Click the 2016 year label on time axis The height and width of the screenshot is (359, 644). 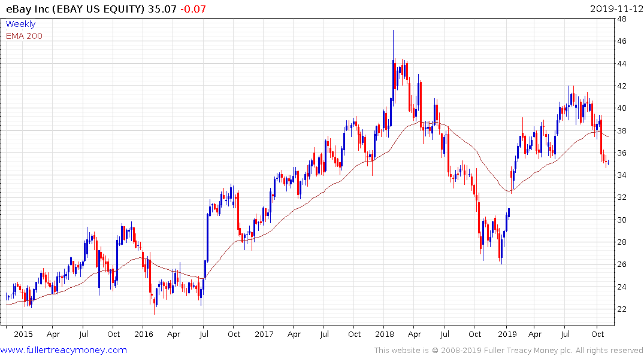click(144, 334)
